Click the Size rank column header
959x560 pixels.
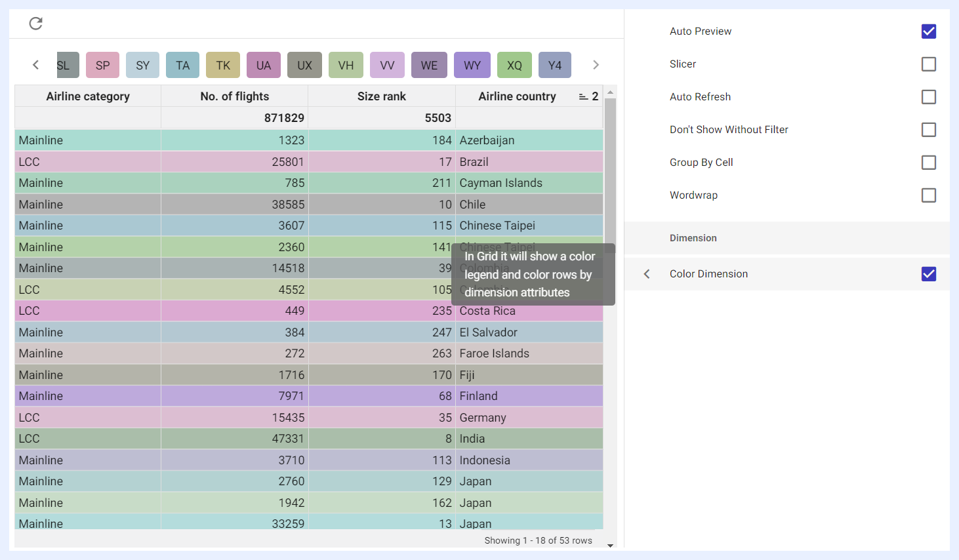coord(382,96)
